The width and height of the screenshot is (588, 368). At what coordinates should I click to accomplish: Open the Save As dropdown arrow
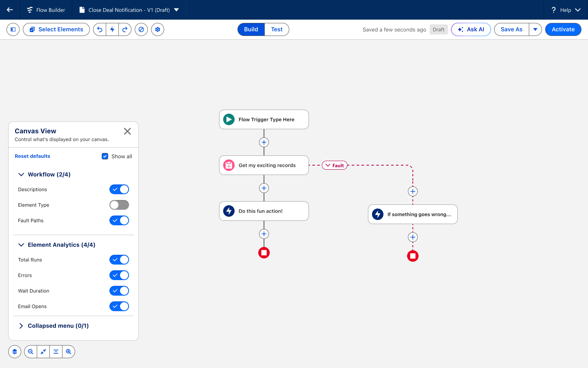tap(535, 29)
